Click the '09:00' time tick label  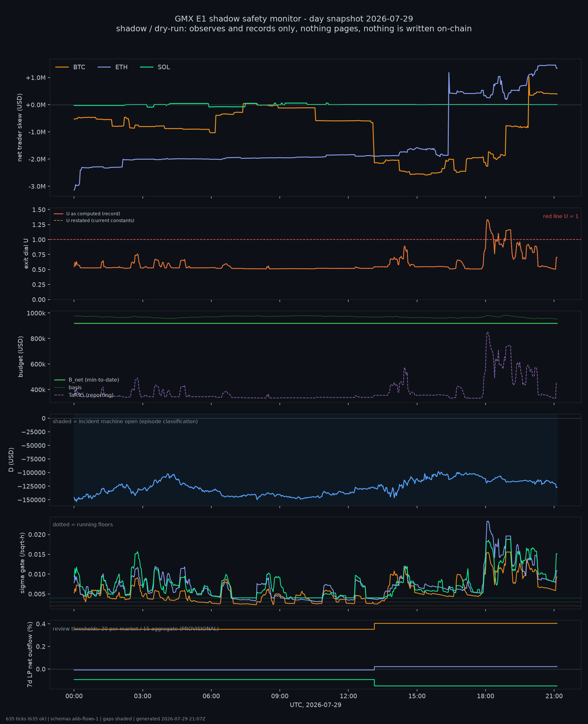point(280,696)
